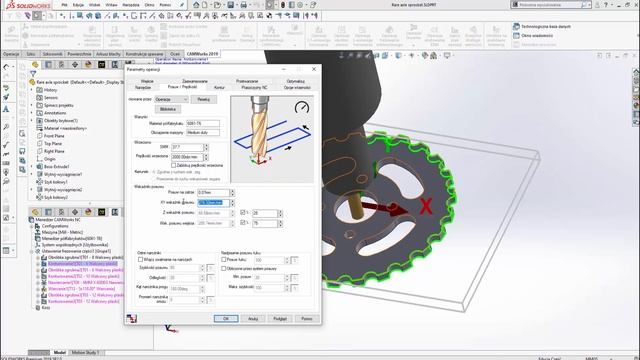
Task: Click the Home icon in the top toolbar
Action: coord(196,5)
